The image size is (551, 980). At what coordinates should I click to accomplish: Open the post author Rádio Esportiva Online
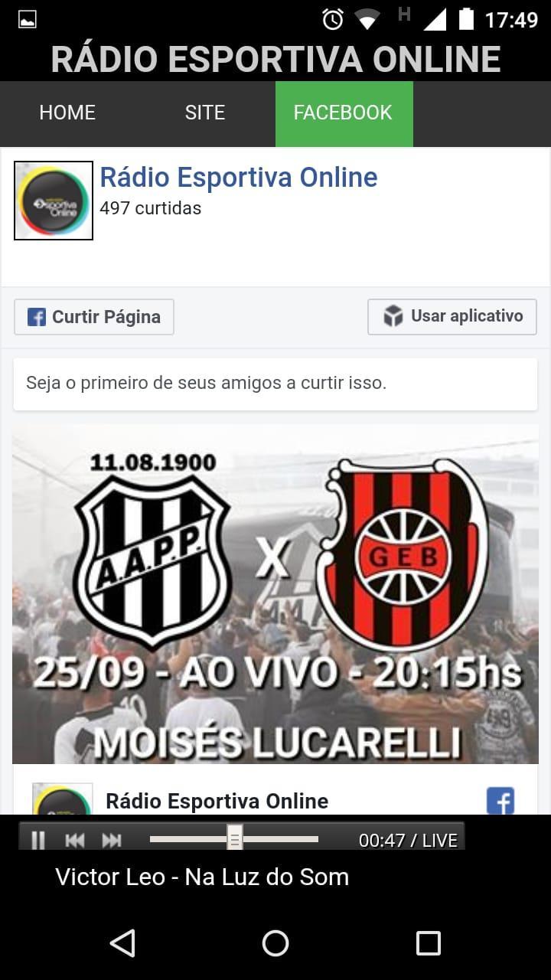coord(217,801)
